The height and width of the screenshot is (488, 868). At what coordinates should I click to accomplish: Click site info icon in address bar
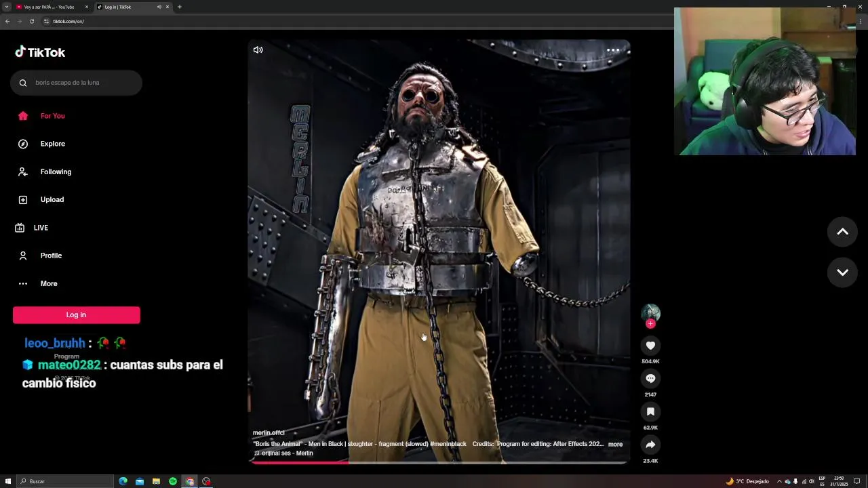pos(46,21)
